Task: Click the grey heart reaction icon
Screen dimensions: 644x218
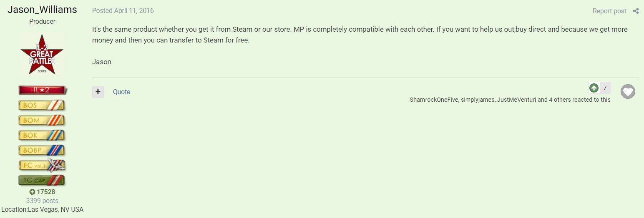Action: (x=628, y=91)
